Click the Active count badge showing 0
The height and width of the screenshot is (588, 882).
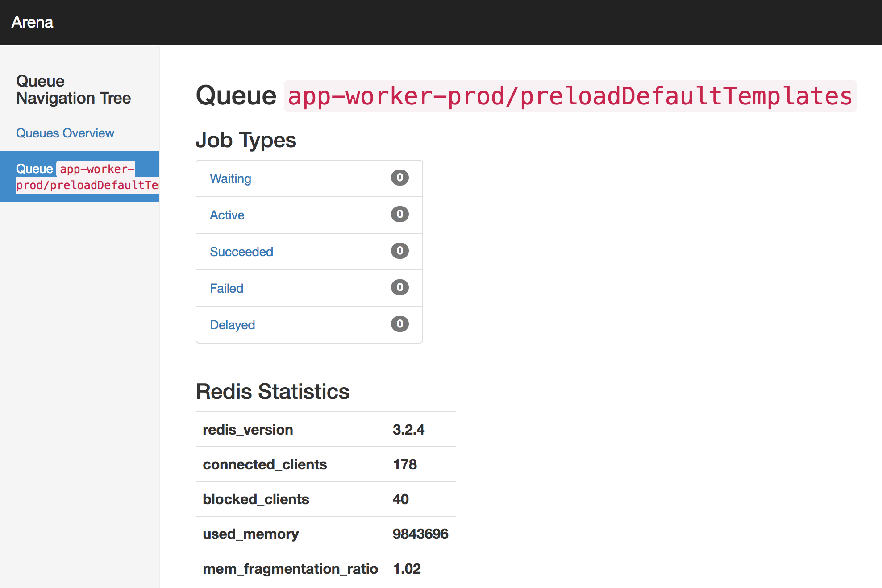pyautogui.click(x=400, y=214)
